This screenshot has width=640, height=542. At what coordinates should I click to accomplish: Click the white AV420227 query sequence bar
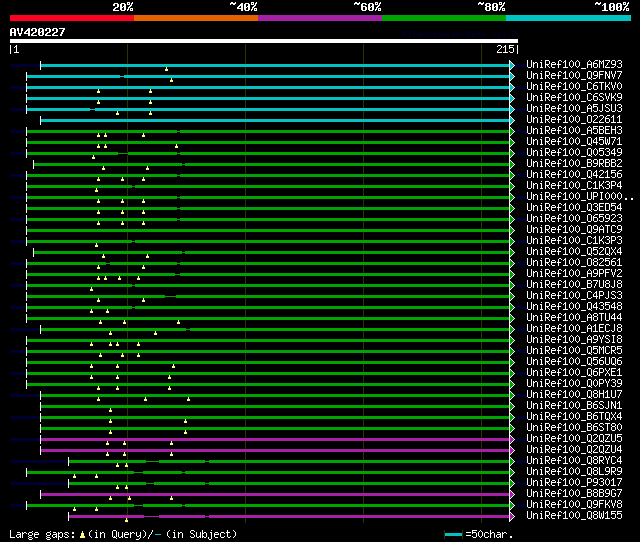coord(263,41)
